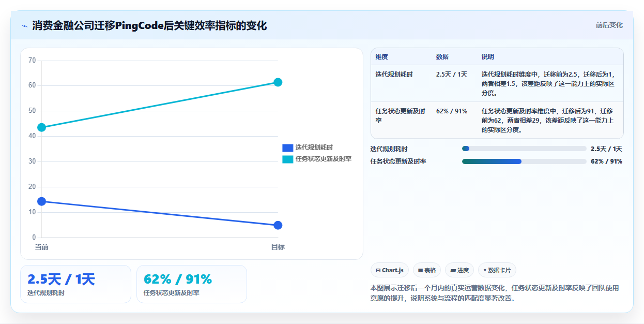Click the 迭代规划耗时 progress bar
This screenshot has height=324, width=644.
[524, 149]
